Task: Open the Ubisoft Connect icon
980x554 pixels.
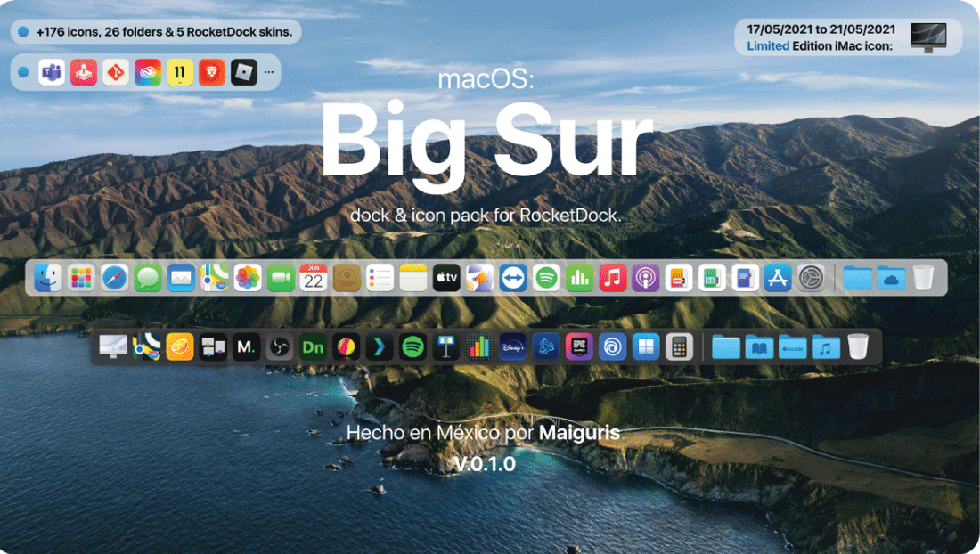Action: (613, 346)
